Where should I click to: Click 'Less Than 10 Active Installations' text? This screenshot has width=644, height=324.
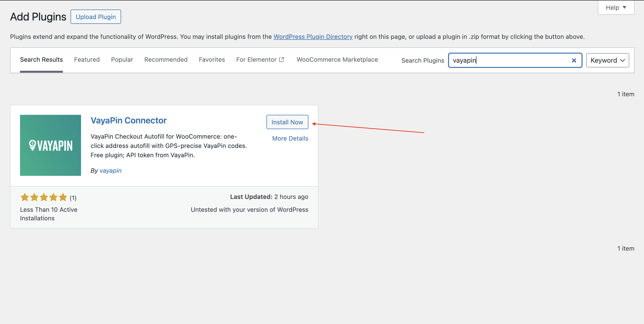(48, 214)
